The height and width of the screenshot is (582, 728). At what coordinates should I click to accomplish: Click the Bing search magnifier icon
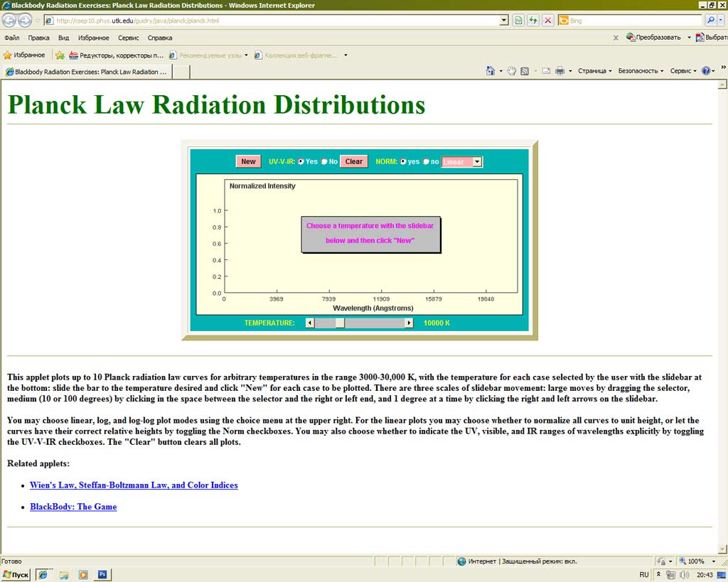(x=710, y=21)
